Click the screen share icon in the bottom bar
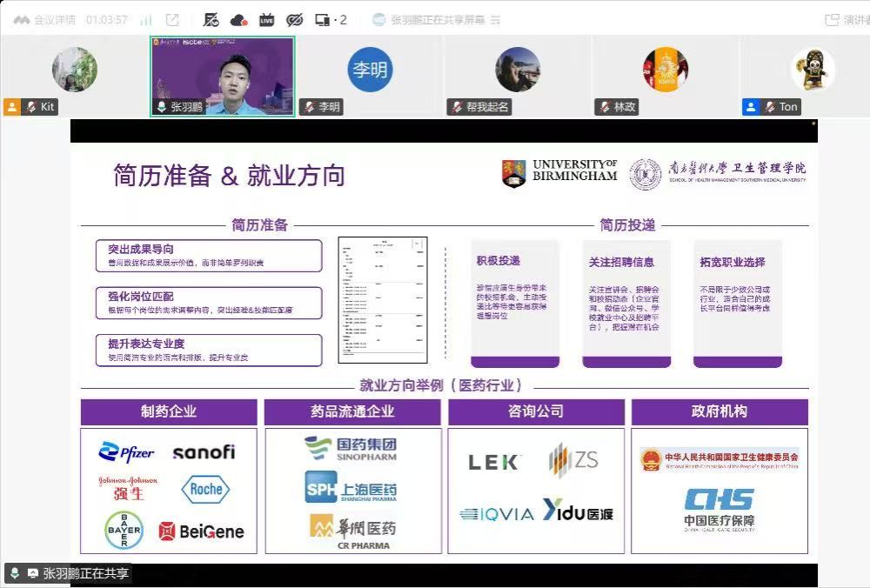This screenshot has width=870, height=588. (33, 573)
